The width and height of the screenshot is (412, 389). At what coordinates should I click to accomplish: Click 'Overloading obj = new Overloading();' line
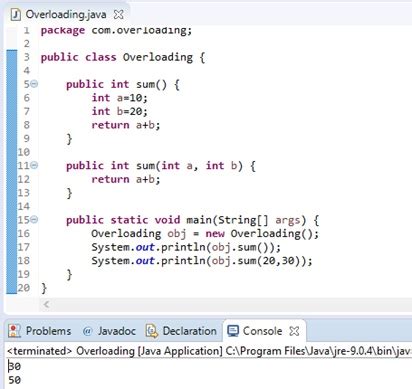click(205, 233)
